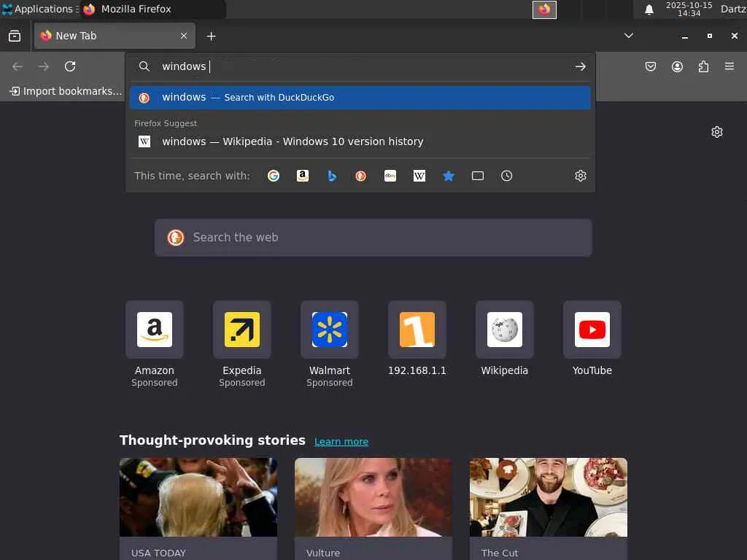This screenshot has width=747, height=560.
Task: Select the New Tab tab
Action: coord(115,36)
